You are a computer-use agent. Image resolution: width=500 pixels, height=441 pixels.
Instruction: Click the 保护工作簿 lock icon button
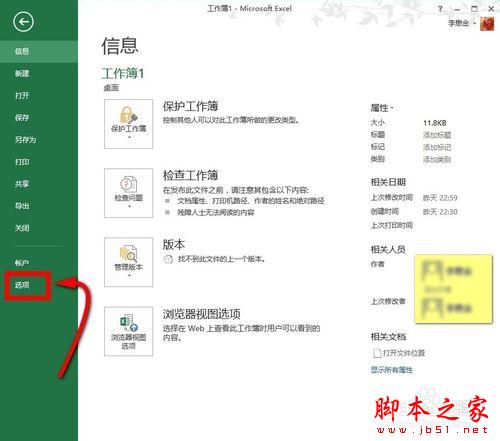tap(128, 124)
